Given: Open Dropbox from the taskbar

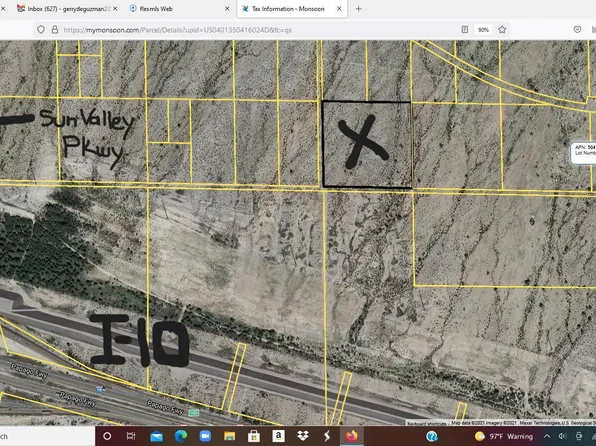Looking at the screenshot, I should 303,436.
